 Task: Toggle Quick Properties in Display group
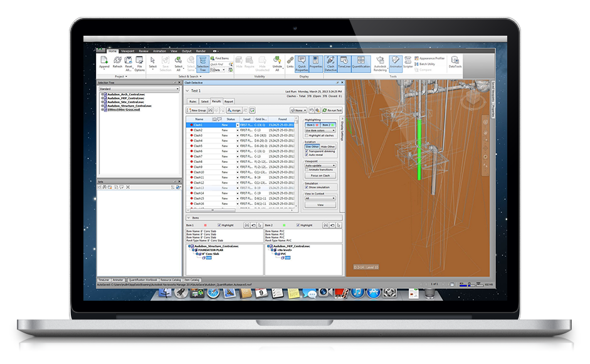click(x=302, y=64)
